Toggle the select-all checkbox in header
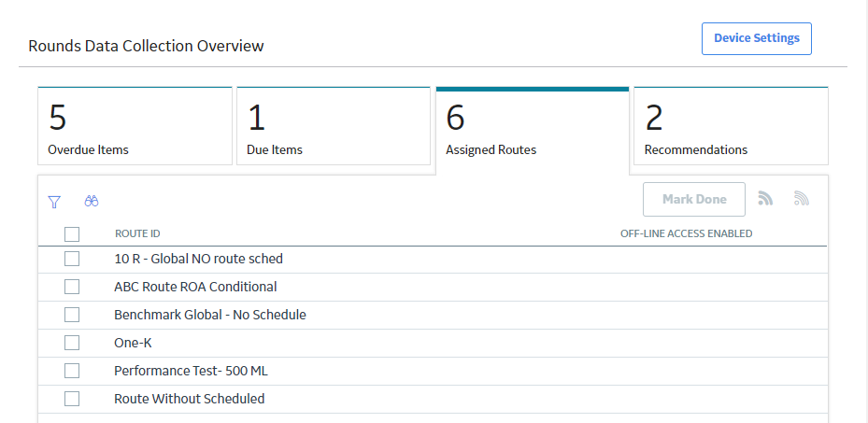The width and height of the screenshot is (868, 423). pos(72,234)
